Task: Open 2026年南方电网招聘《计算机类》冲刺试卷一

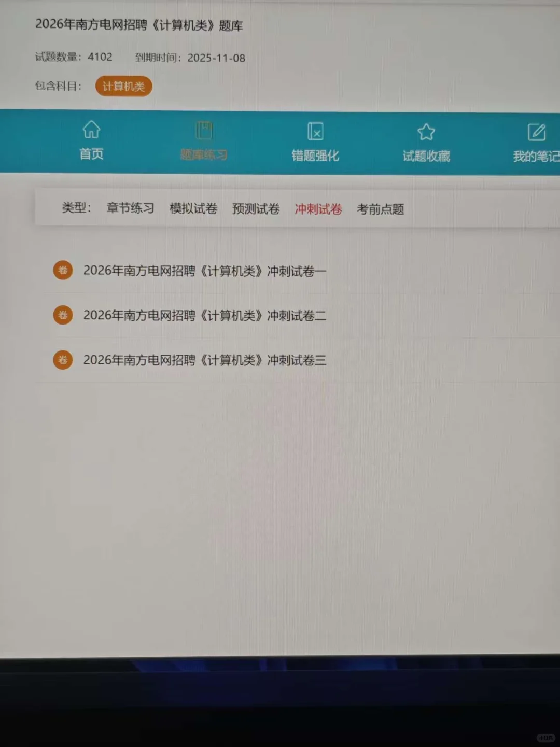Action: tap(205, 271)
